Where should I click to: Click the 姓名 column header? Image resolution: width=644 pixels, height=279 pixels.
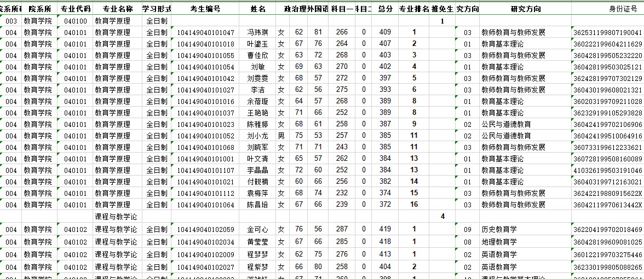point(257,9)
